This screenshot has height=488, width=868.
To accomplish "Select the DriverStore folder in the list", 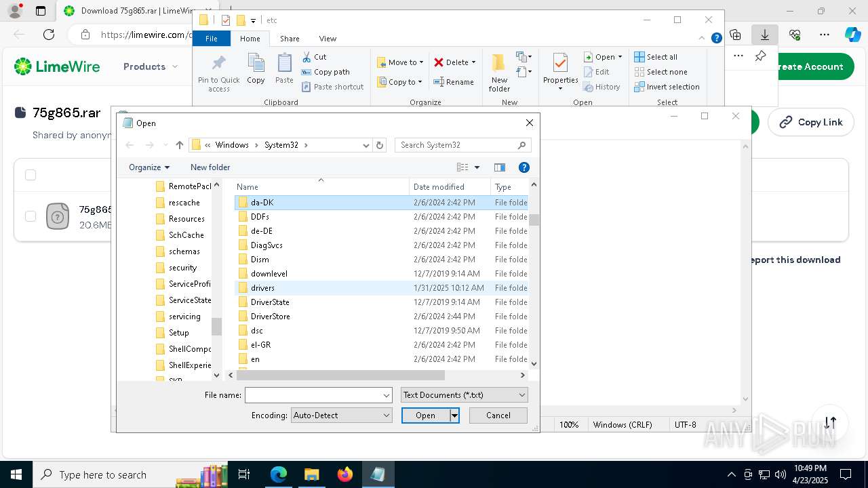I will click(382, 317).
